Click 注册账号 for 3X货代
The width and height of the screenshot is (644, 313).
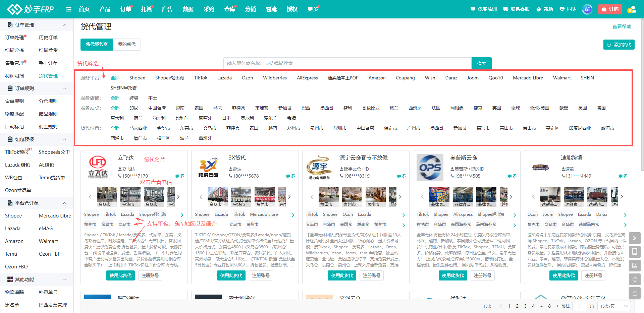click(261, 275)
